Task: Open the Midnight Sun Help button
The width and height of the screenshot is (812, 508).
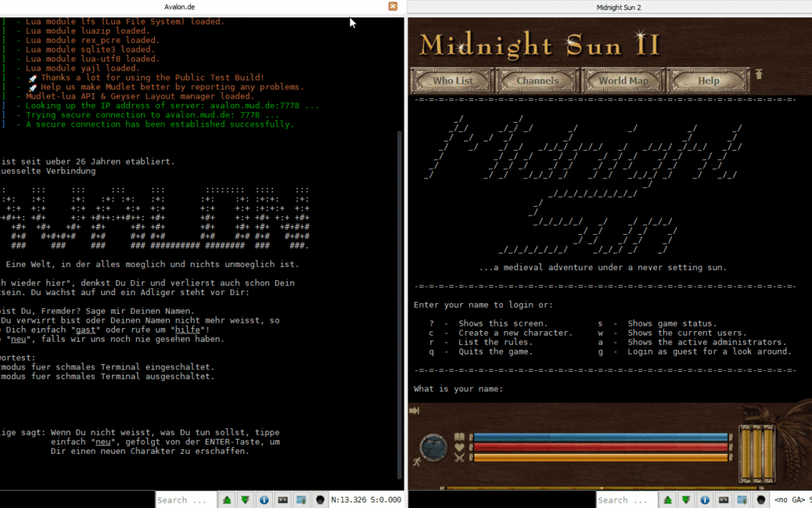Action: 708,81
